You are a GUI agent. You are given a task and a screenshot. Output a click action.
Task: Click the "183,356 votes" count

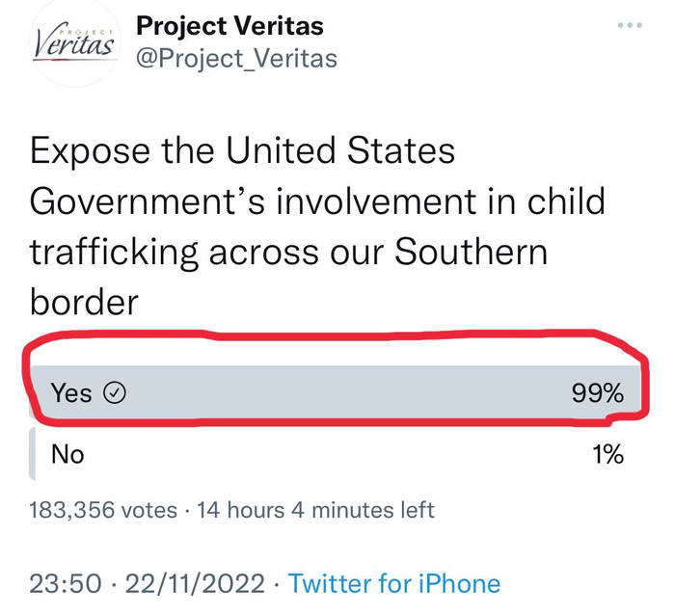[103, 510]
